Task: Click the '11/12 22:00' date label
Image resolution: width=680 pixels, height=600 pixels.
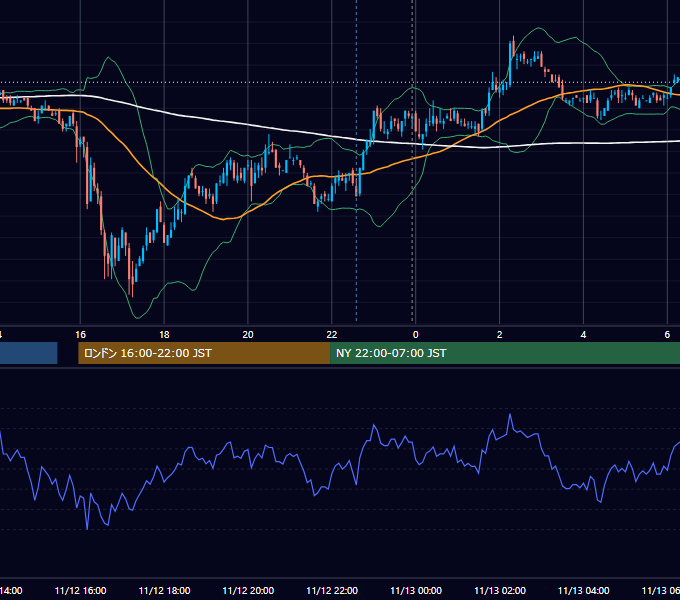Action: (x=332, y=590)
